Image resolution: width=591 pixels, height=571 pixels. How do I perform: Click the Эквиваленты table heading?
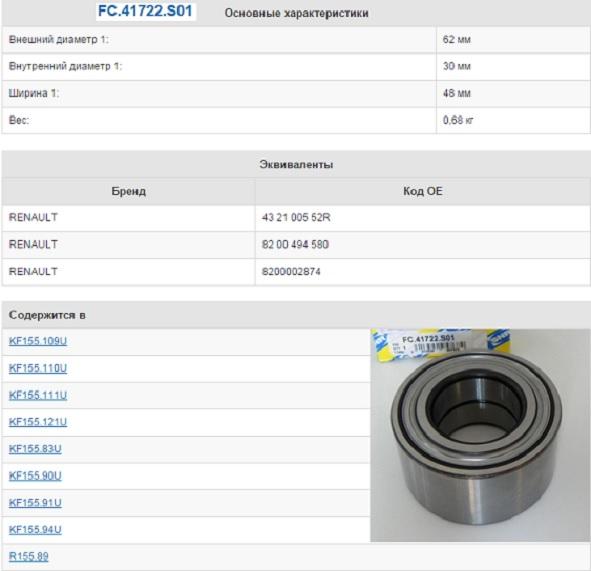(x=296, y=165)
